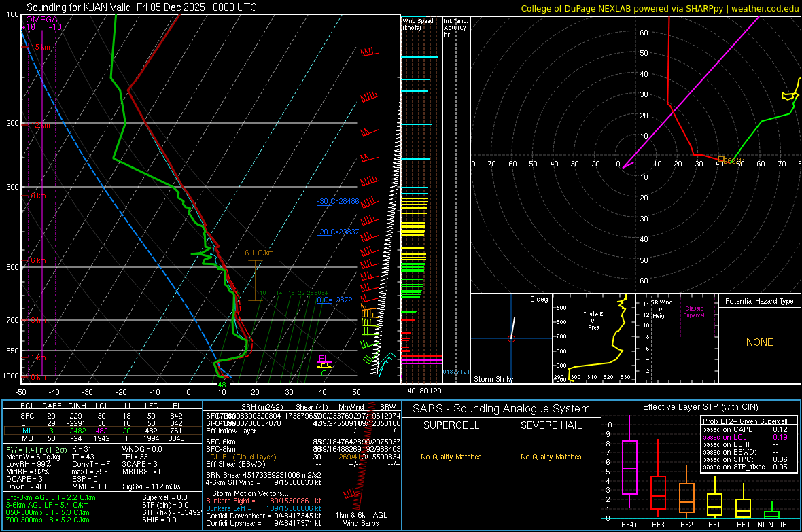Click the Corfidi Downshear entry

(x=264, y=516)
